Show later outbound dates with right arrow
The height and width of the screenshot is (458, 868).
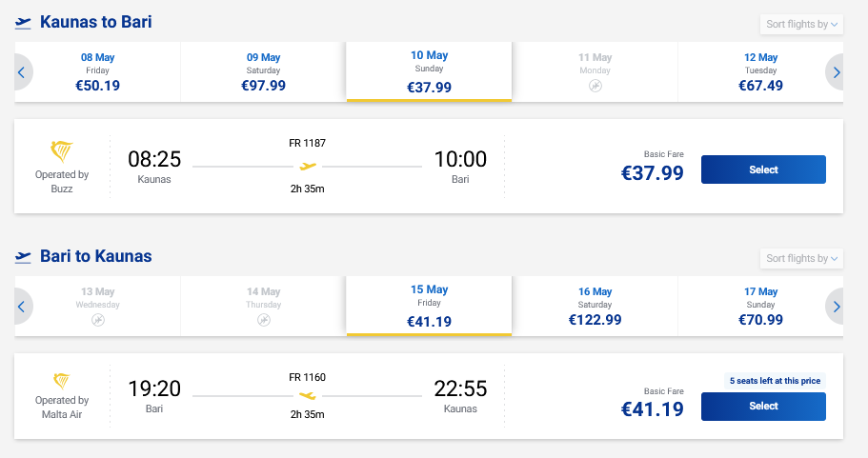[836, 71]
